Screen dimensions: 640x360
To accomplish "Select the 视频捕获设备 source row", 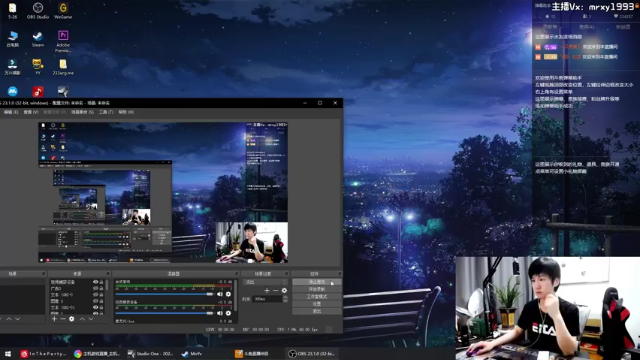I will (x=76, y=282).
